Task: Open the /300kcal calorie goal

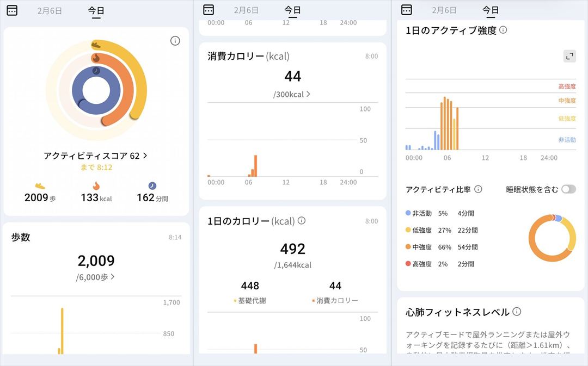Action: (x=292, y=94)
